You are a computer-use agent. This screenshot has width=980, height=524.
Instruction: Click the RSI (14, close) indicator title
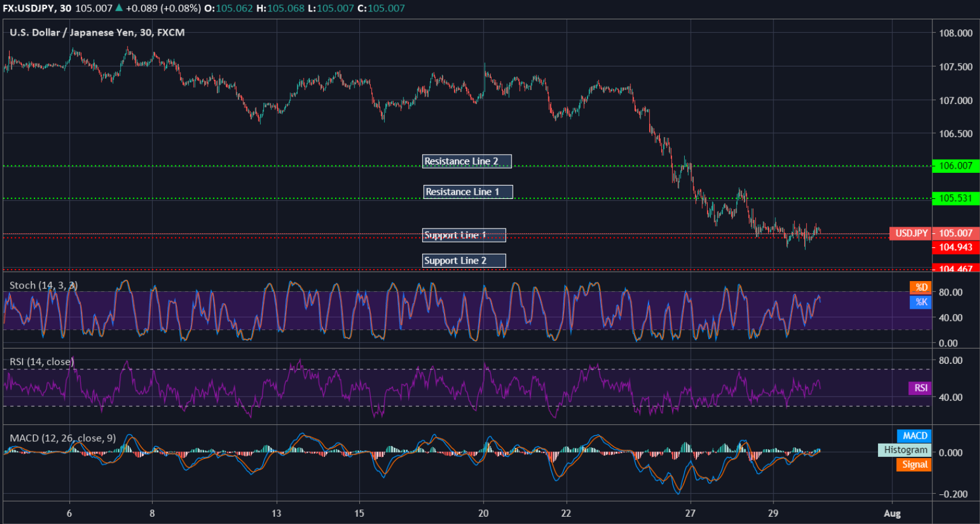pyautogui.click(x=42, y=362)
